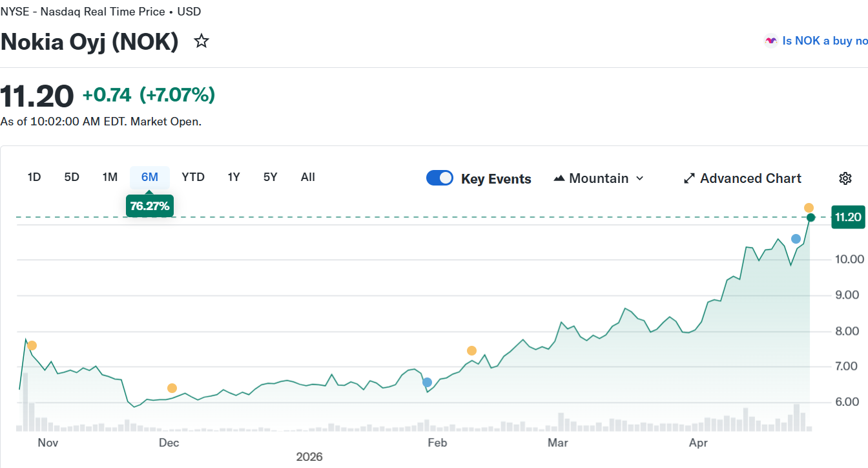
Task: Click the (+7.07%) percent change
Action: (177, 96)
